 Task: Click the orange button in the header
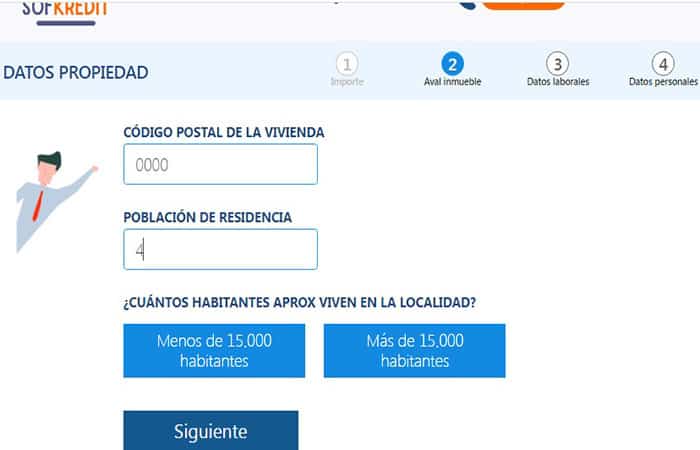click(523, 4)
